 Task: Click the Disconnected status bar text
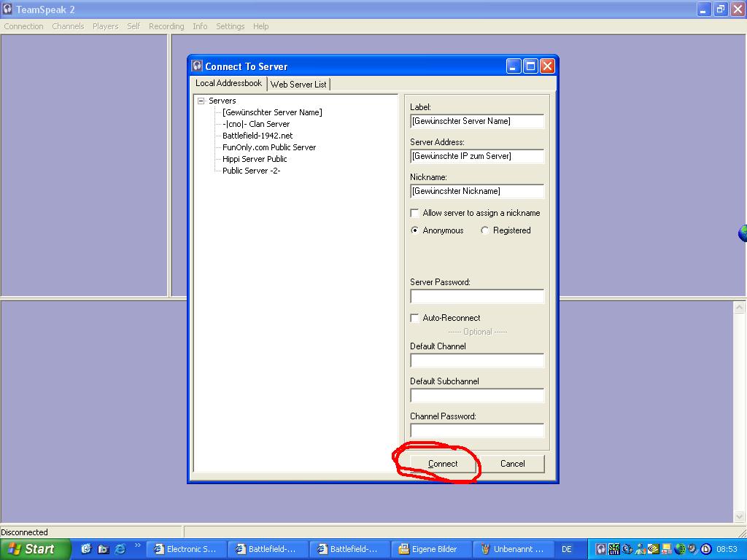click(x=24, y=532)
